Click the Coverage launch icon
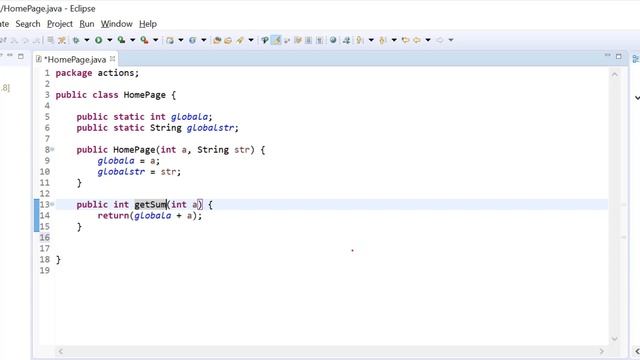 [x=121, y=40]
